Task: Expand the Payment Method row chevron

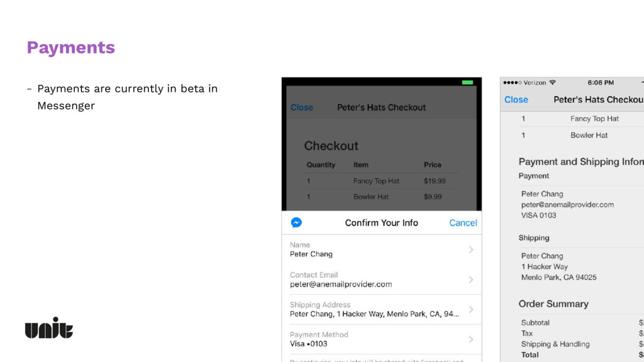Action: [x=471, y=339]
